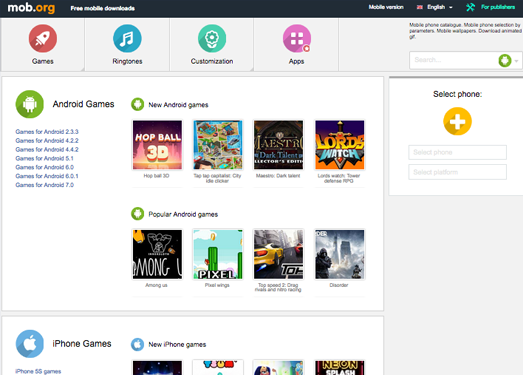523x375 pixels.
Task: Open the For publishers link
Action: [498, 7]
